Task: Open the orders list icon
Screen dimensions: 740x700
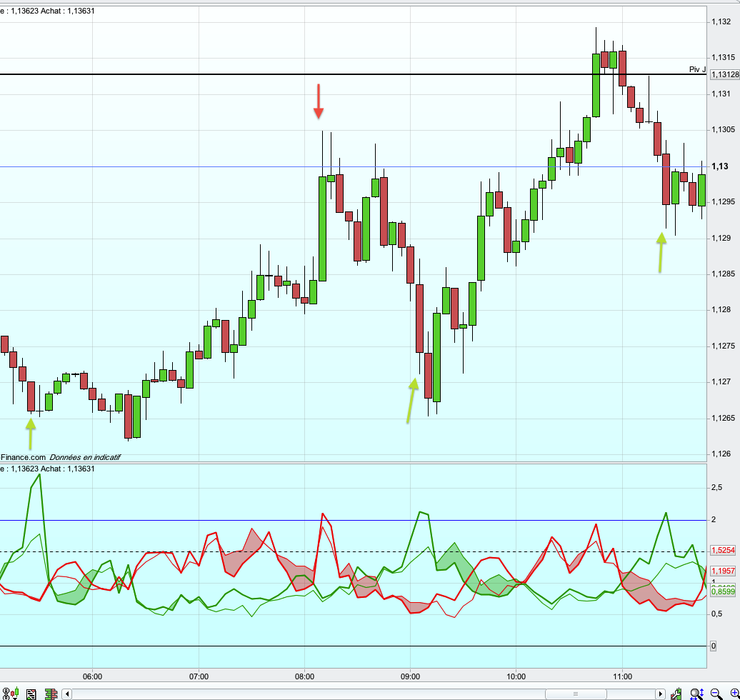Action: (x=31, y=694)
